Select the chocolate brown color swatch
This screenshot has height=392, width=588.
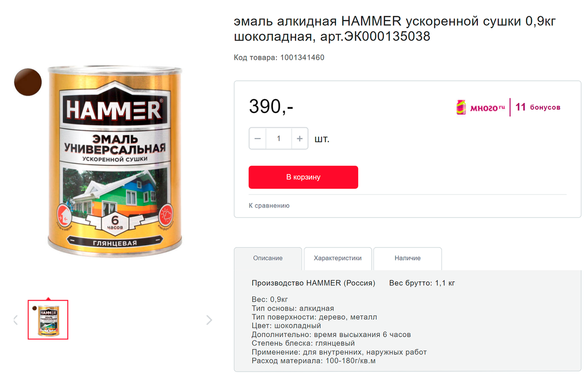(x=28, y=82)
